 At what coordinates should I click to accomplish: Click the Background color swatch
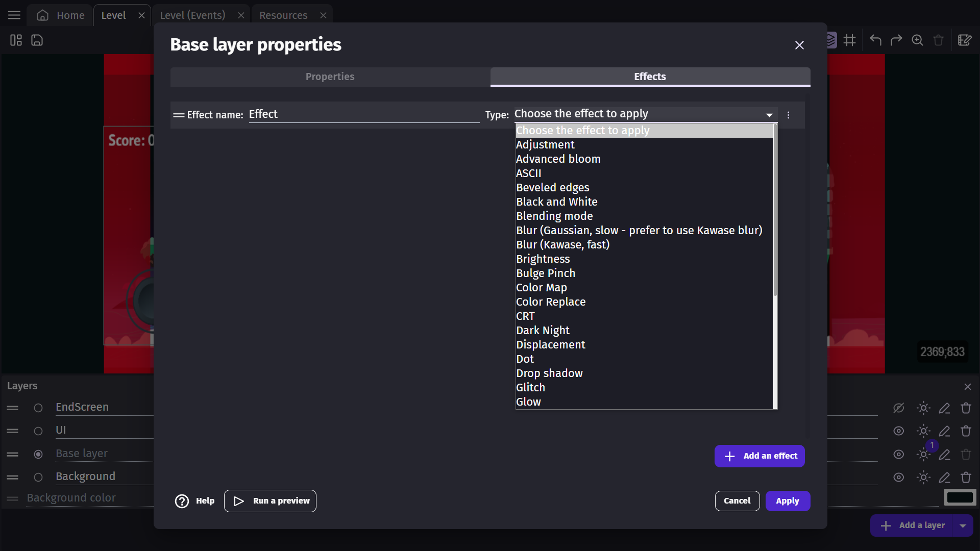(x=960, y=497)
